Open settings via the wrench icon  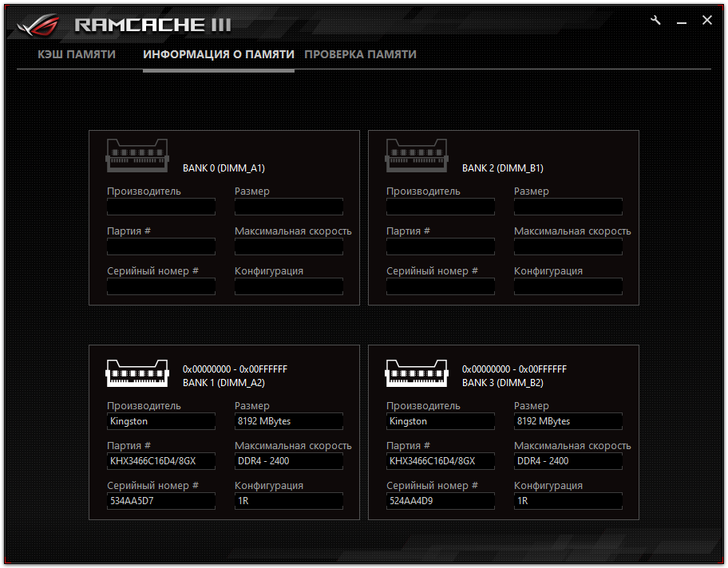[655, 20]
